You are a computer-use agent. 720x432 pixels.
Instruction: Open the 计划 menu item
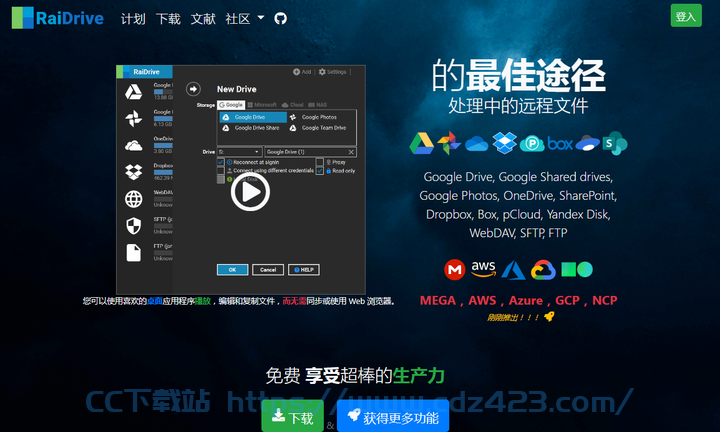pyautogui.click(x=133, y=19)
